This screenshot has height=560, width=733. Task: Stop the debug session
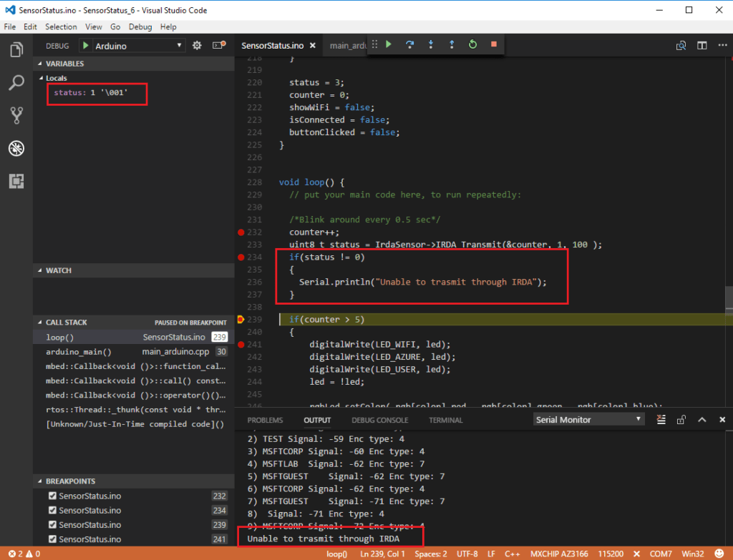494,44
